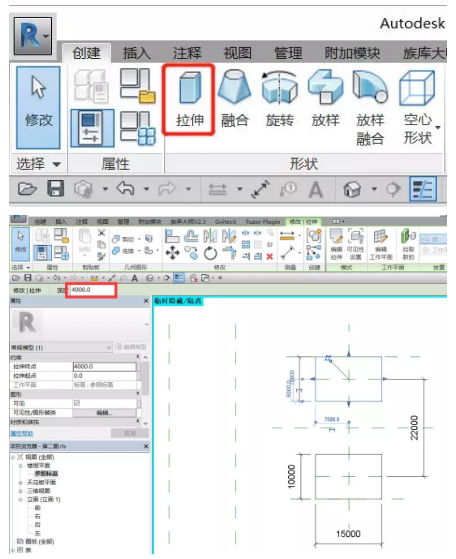
Task: Click the 编辑类型 (Edit Type) button in Properties
Action: pos(131,347)
